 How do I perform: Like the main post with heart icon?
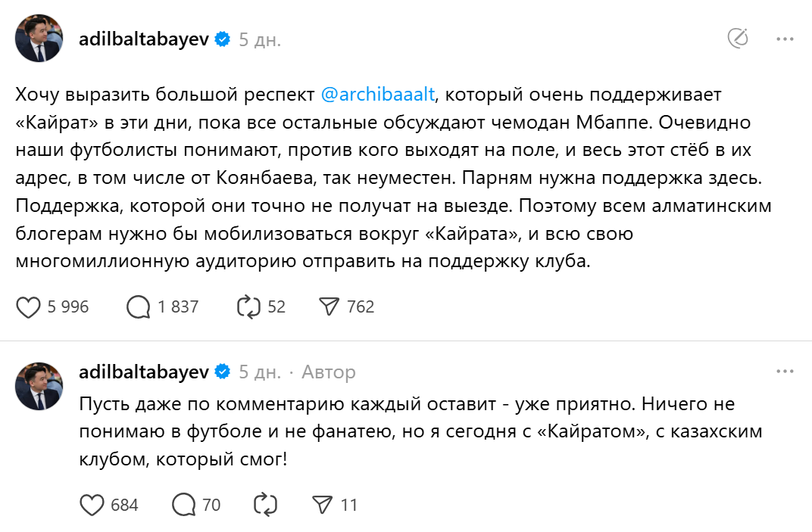(28, 306)
